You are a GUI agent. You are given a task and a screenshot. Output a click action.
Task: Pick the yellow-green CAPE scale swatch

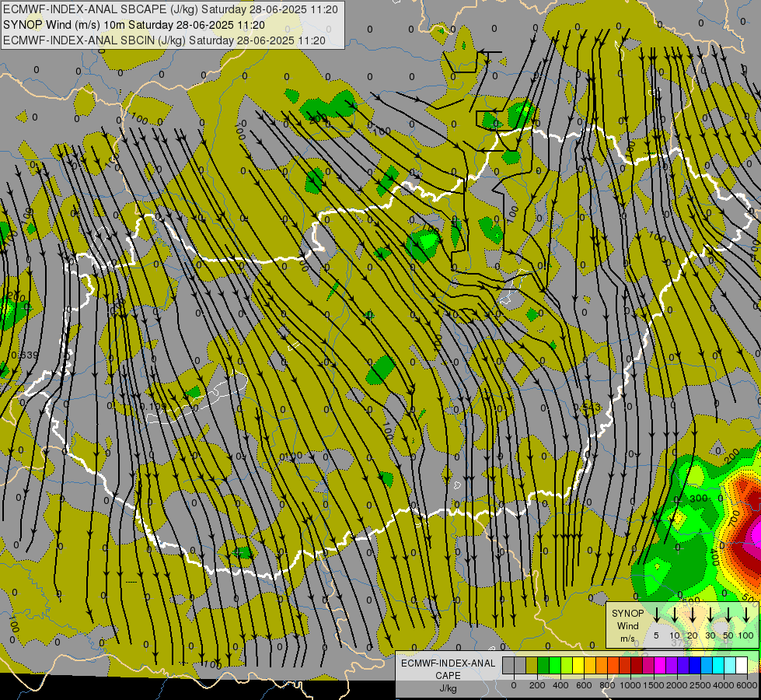(567, 665)
